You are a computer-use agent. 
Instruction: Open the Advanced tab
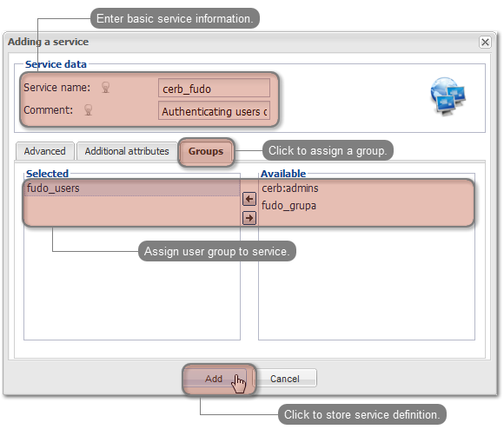(44, 151)
